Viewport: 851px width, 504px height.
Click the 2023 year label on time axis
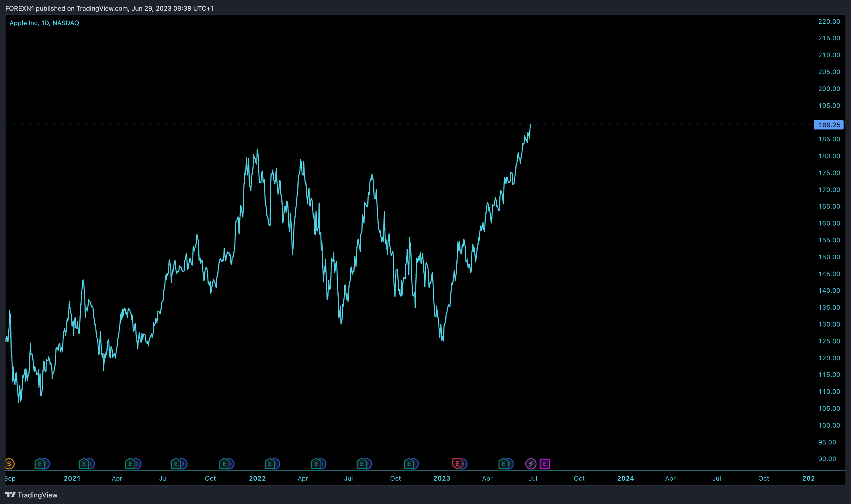point(442,478)
